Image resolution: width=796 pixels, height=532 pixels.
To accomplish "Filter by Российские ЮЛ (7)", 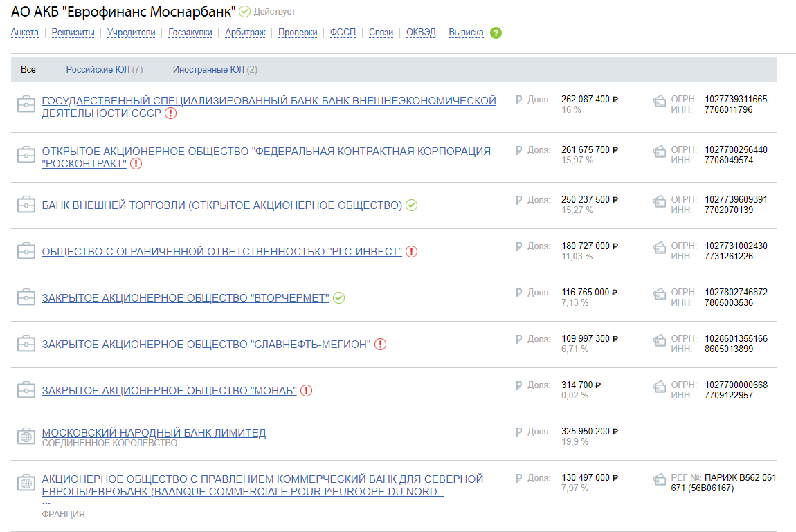I will tap(104, 69).
